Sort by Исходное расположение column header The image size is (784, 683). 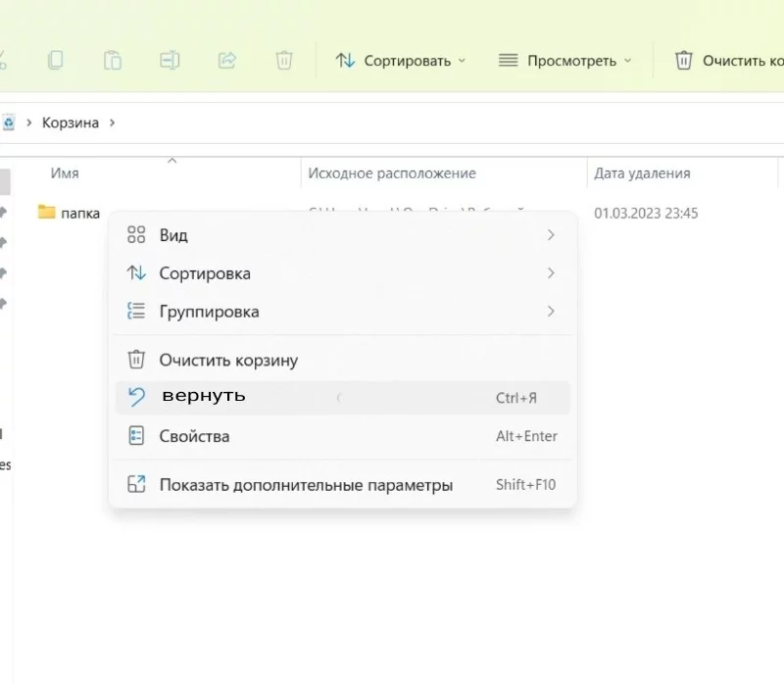tap(392, 173)
